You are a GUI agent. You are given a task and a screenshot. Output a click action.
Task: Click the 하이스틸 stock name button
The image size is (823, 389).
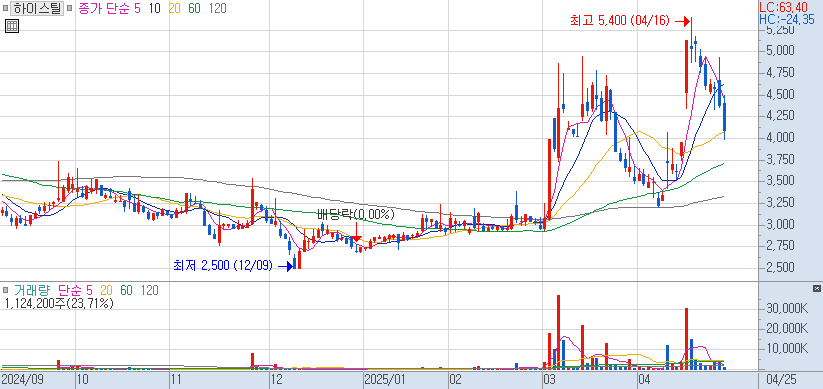[37, 9]
